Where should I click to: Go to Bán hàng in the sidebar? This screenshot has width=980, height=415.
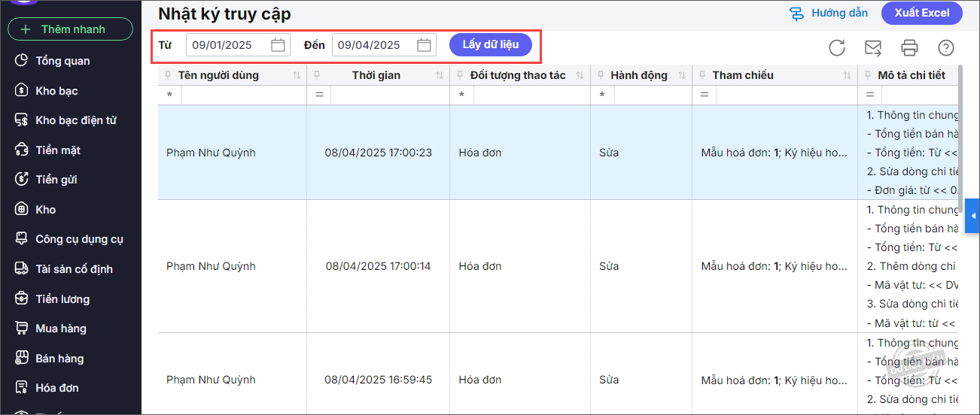(59, 359)
